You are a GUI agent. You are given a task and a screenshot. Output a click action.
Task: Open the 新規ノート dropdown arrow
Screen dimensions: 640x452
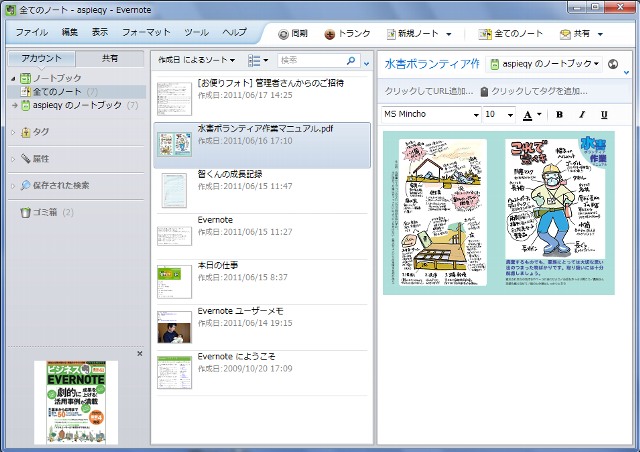(449, 34)
